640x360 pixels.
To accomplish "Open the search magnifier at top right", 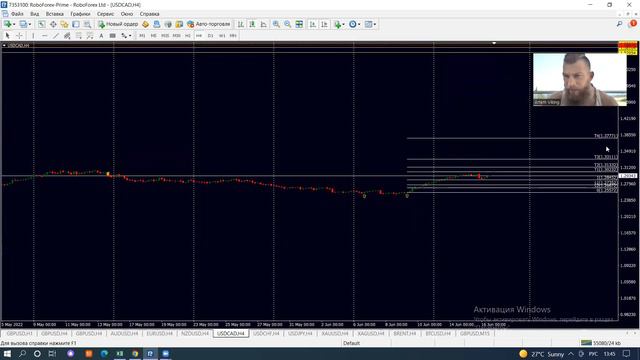I will (620, 24).
